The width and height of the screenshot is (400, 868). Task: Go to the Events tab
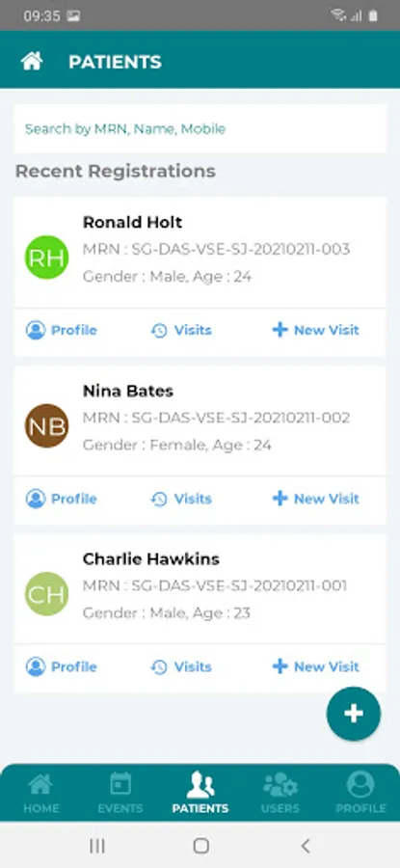coord(120,794)
